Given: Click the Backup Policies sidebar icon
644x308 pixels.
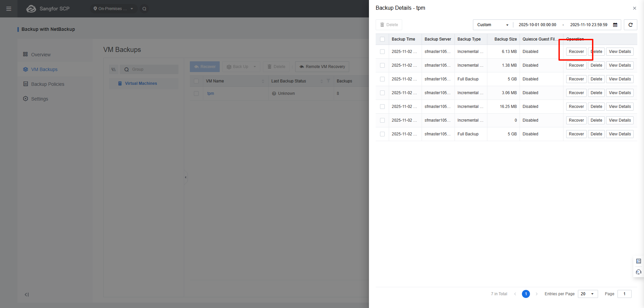Looking at the screenshot, I should [25, 84].
